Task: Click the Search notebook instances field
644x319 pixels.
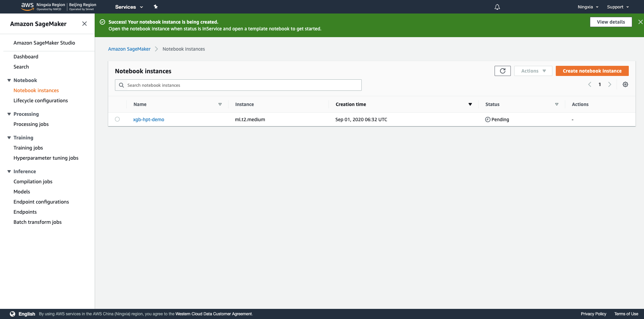Action: coord(238,85)
